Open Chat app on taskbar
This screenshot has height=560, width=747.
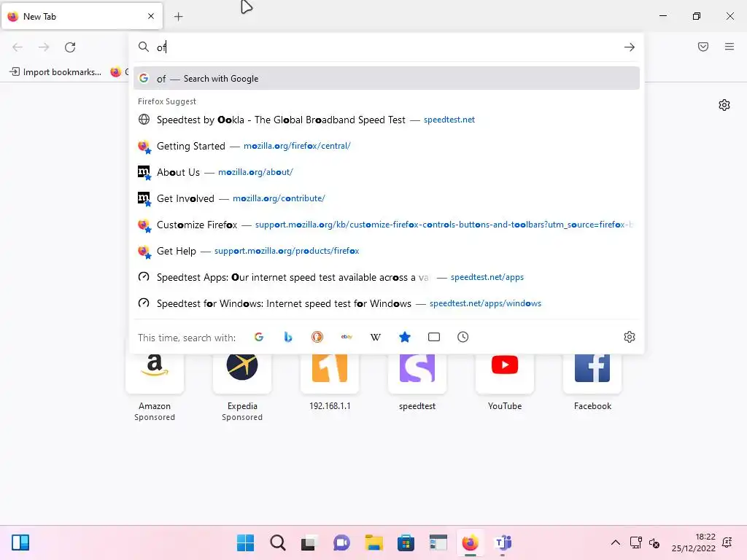coord(341,542)
